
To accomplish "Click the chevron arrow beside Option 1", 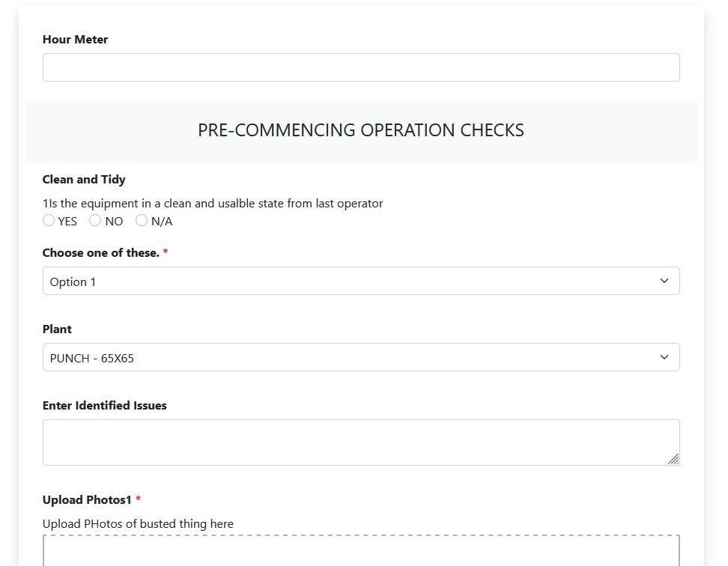I will pyautogui.click(x=664, y=282).
